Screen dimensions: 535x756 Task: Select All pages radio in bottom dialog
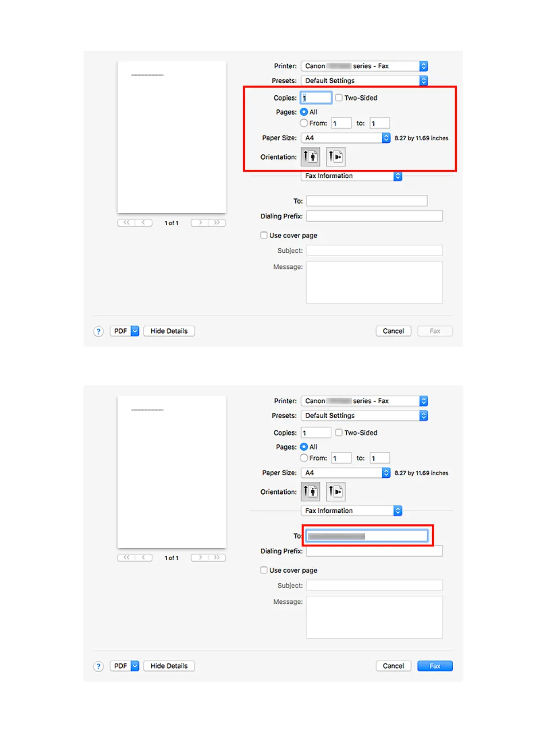304,447
